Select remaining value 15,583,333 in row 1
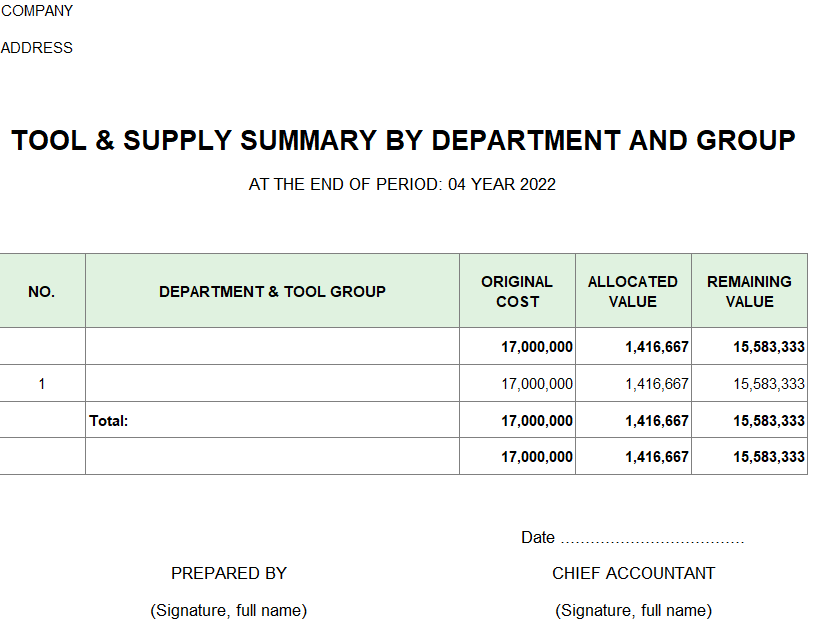The height and width of the screenshot is (639, 827). [768, 384]
